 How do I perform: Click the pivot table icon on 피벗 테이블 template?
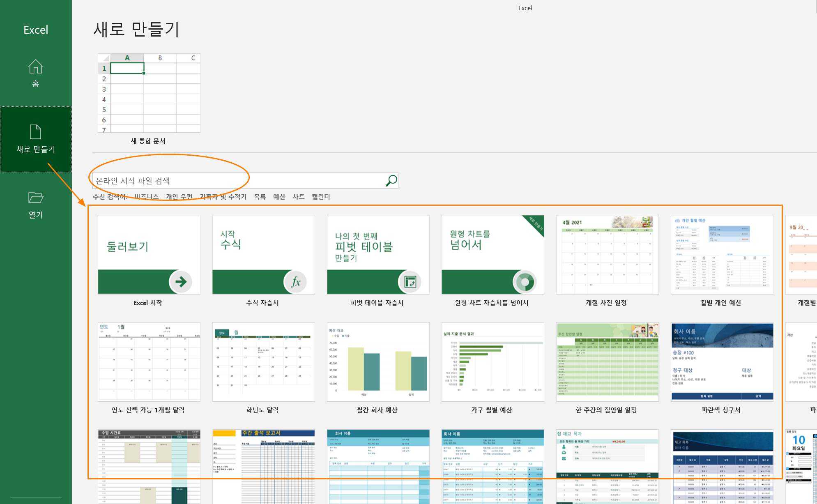(x=410, y=281)
